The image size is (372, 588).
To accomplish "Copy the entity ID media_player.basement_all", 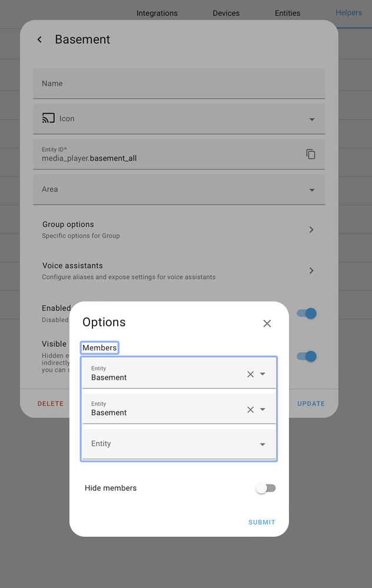I will pyautogui.click(x=310, y=154).
